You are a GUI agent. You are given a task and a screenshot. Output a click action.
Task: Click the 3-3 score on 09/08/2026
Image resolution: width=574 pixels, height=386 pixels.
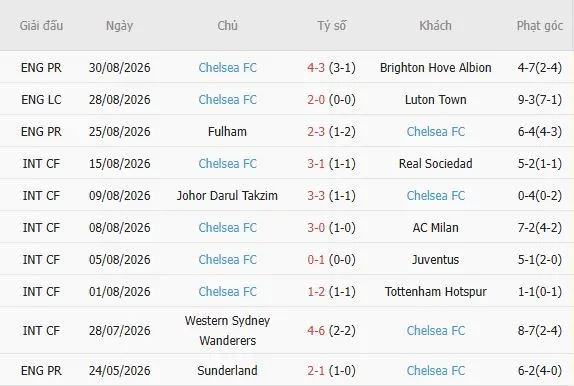point(316,196)
